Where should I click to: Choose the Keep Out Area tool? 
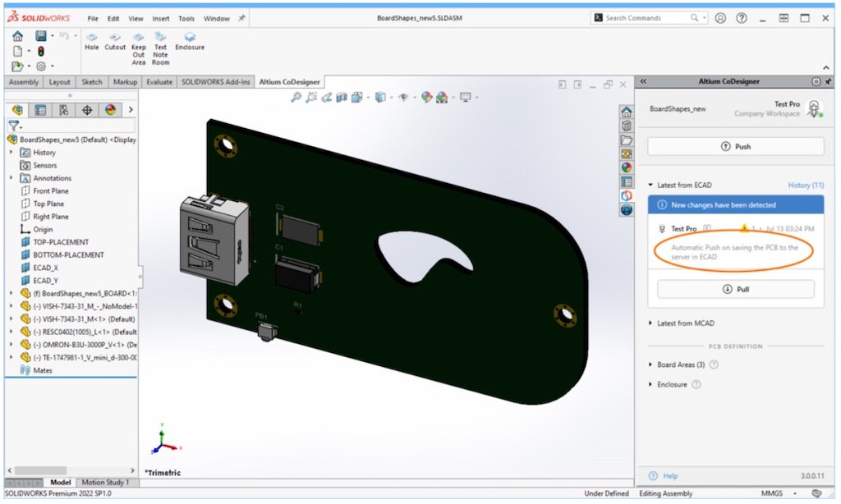138,48
